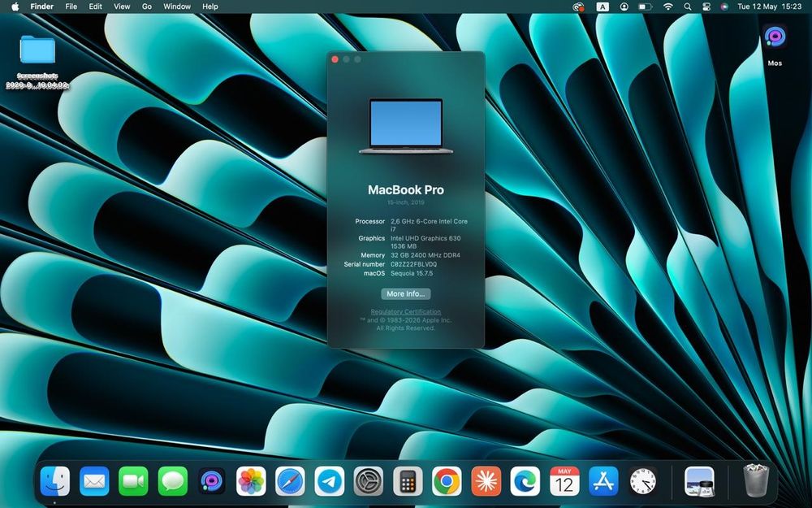This screenshot has height=508, width=812.
Task: Open the Photos app in the Dock
Action: [251, 481]
